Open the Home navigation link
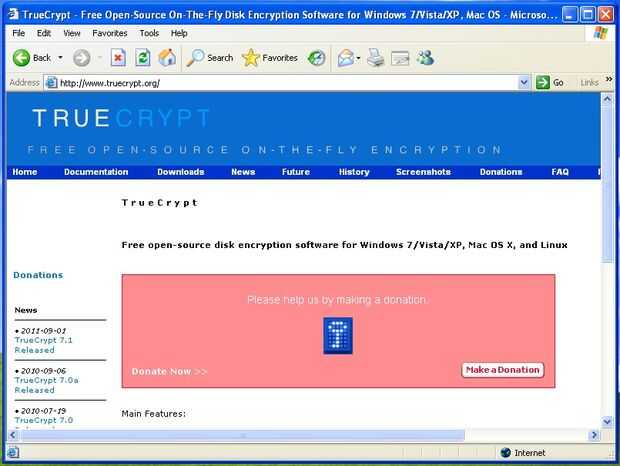The width and height of the screenshot is (620, 466). pyautogui.click(x=25, y=172)
